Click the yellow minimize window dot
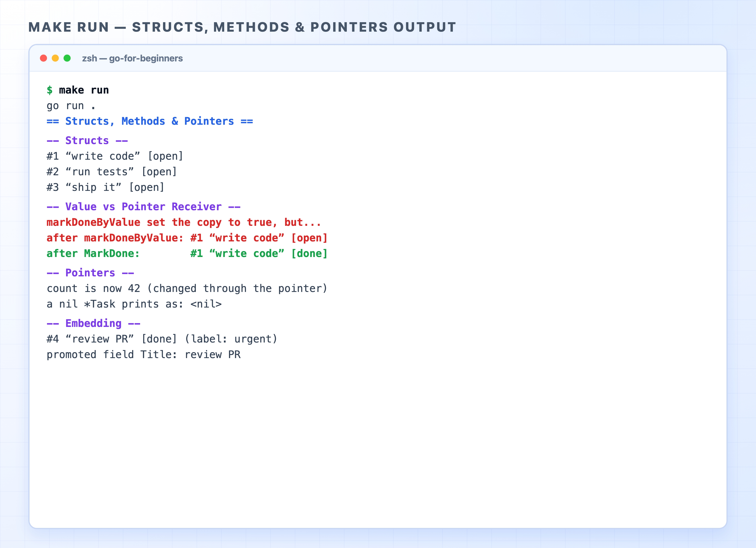The image size is (756, 548). tap(55, 58)
